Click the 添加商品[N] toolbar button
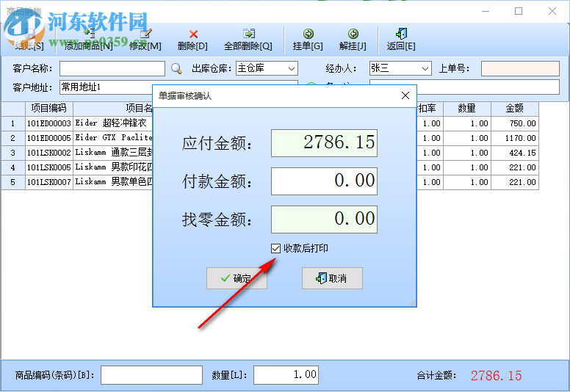570x392 pixels. pos(89,40)
